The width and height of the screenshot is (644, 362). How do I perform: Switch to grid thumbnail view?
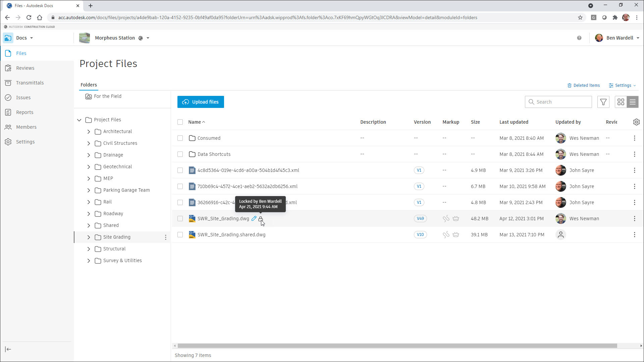[x=621, y=102]
